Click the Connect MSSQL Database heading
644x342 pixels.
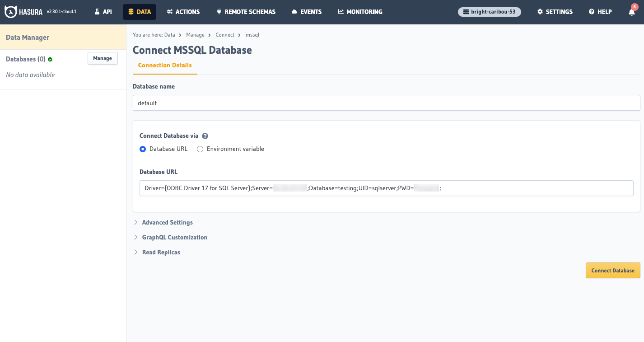[192, 50]
